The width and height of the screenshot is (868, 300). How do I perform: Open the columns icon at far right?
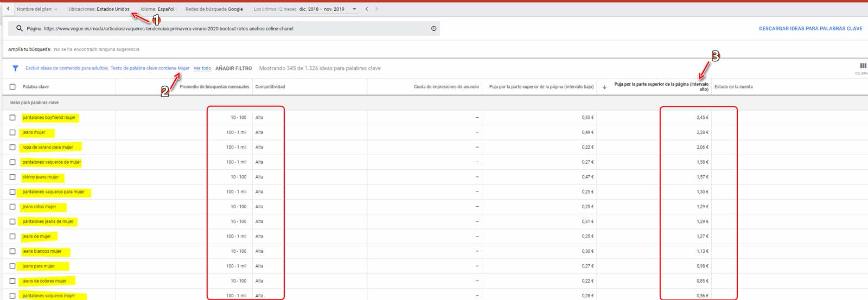tap(863, 66)
